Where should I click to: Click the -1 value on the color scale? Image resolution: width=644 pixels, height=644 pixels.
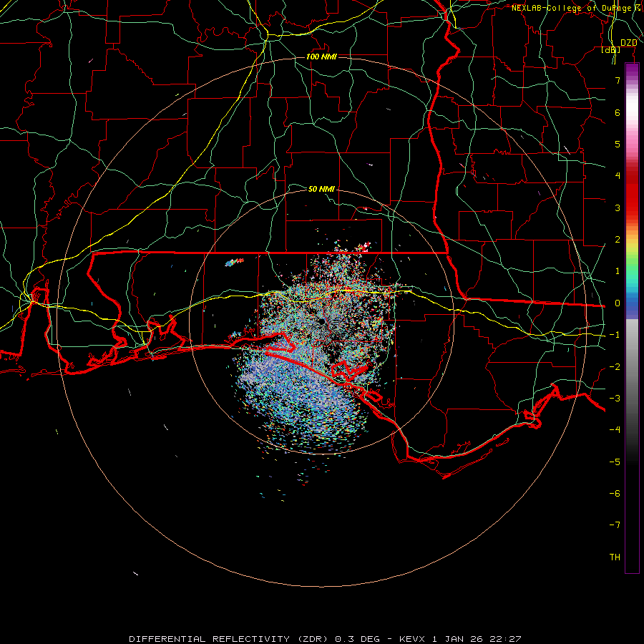(x=615, y=335)
